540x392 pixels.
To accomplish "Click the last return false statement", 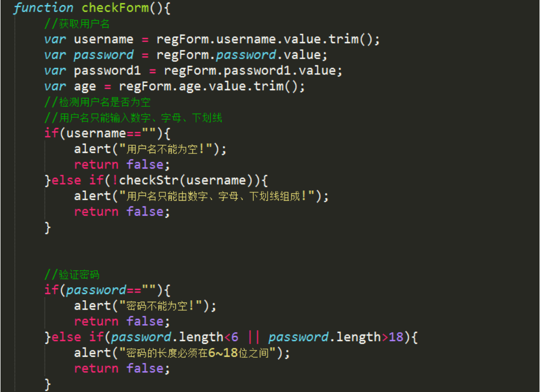I will 122,369.
